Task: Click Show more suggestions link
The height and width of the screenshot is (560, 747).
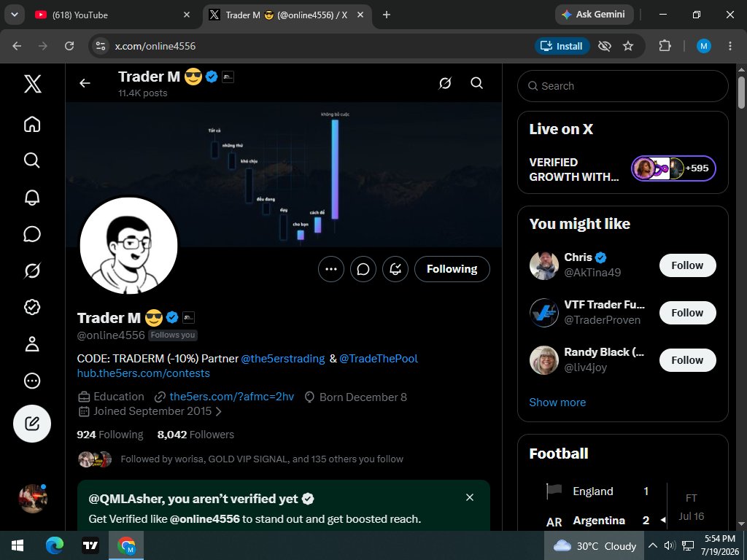Action: click(557, 402)
